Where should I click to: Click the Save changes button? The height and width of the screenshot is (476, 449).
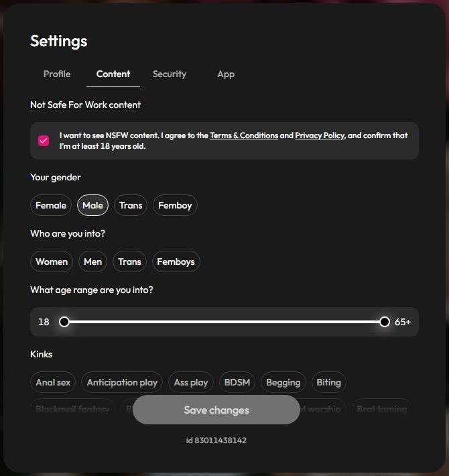tap(216, 410)
